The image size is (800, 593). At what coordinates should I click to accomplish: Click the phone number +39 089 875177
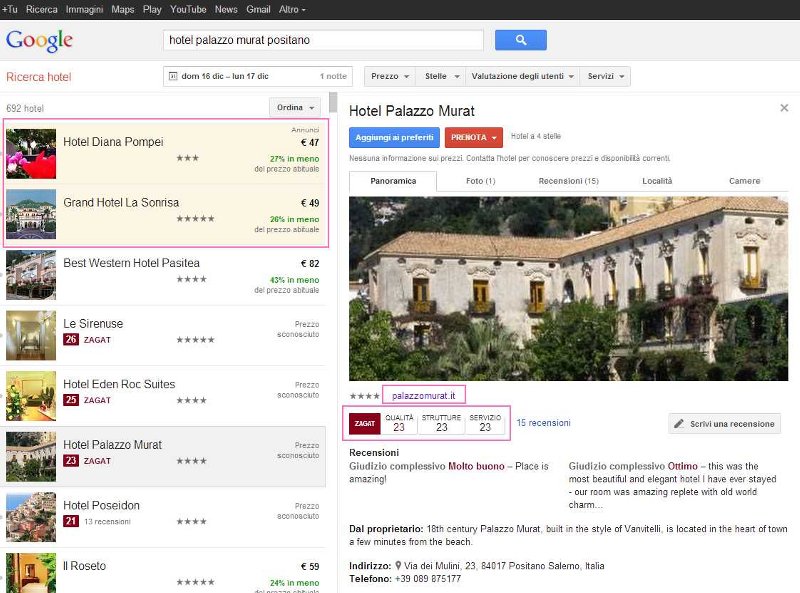click(428, 579)
